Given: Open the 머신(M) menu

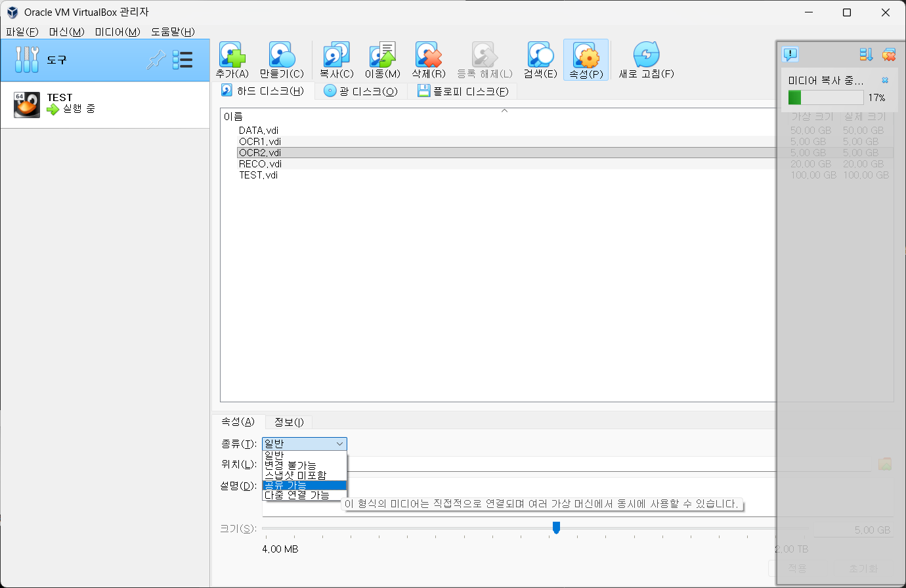Looking at the screenshot, I should pos(66,31).
